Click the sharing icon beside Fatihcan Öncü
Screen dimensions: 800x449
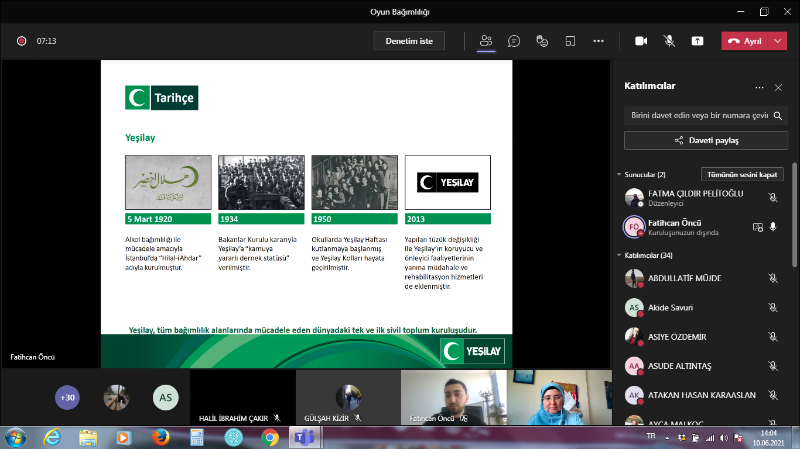tap(758, 227)
